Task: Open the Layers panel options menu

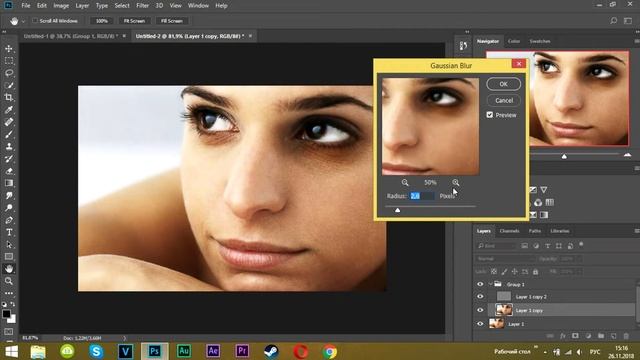Action: 636,231
